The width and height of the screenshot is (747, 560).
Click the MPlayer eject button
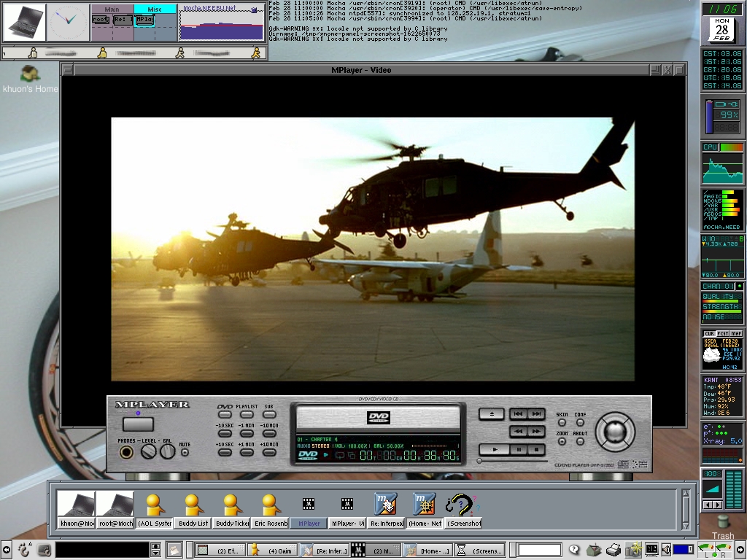tap(491, 414)
